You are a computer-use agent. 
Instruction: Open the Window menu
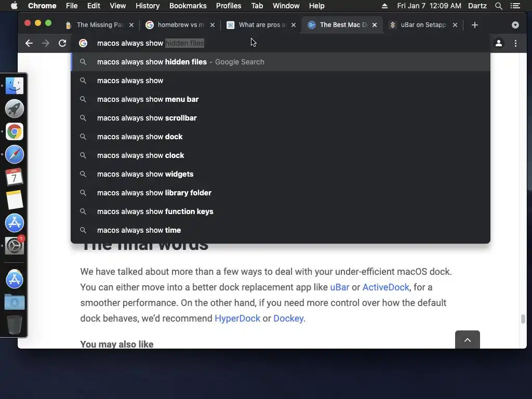[x=286, y=6]
